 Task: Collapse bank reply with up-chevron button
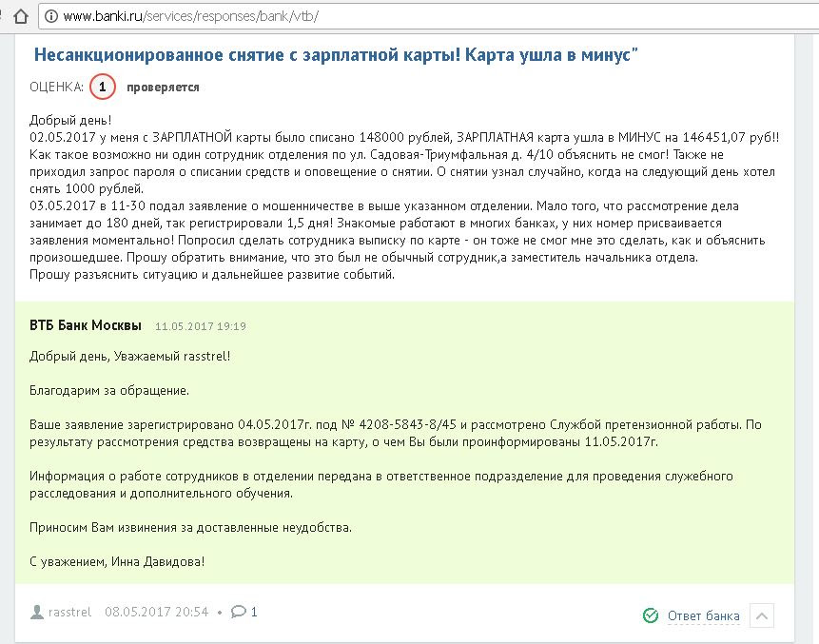pyautogui.click(x=762, y=615)
